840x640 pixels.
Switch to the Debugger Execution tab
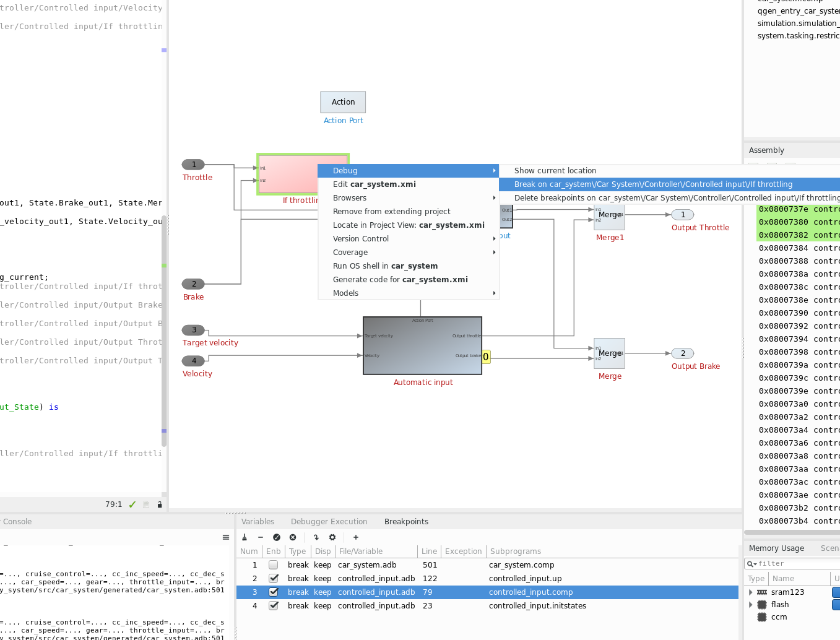pos(329,522)
